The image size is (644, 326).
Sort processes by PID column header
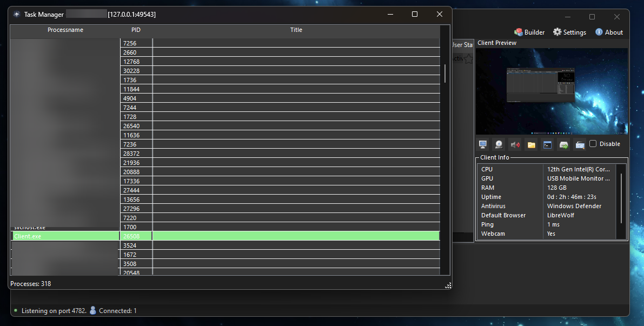[136, 30]
